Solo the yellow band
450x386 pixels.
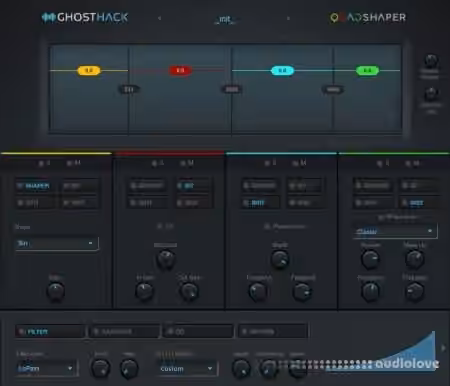point(45,163)
